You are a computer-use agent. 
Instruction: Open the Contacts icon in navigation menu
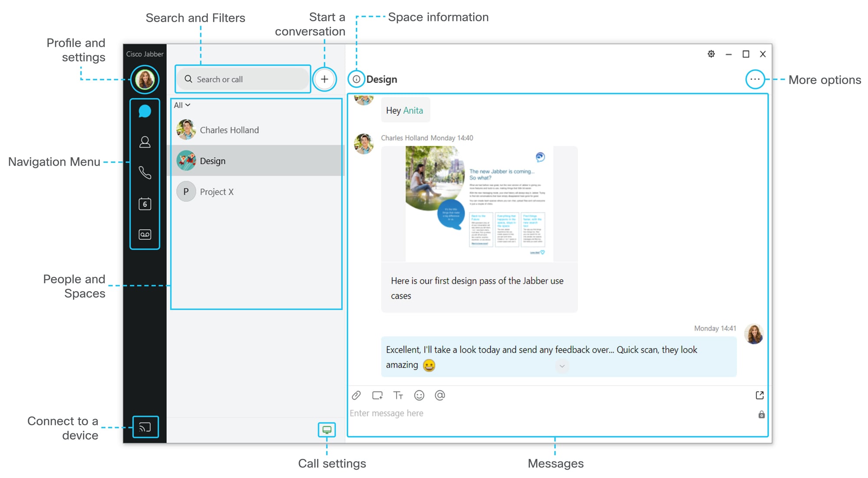point(145,142)
